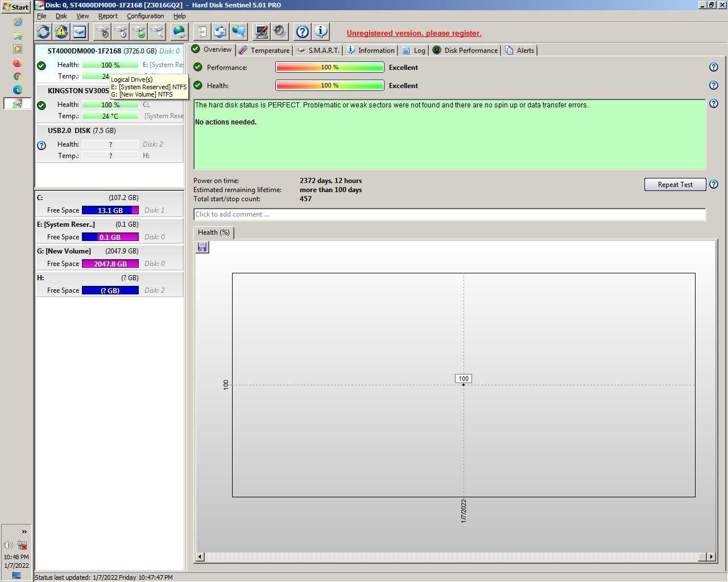The height and width of the screenshot is (582, 728).
Task: Click the blue hard disk drive toolbar icon
Action: click(80, 32)
